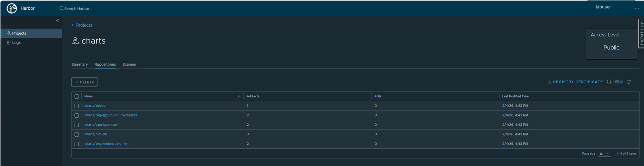644x166 pixels.
Task: Refresh the repositories list
Action: [629, 82]
